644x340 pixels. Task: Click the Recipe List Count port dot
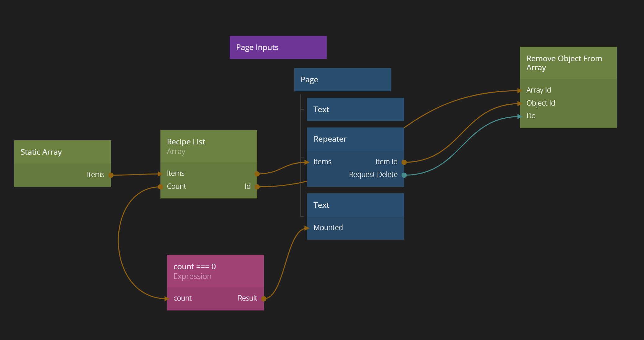(x=160, y=187)
